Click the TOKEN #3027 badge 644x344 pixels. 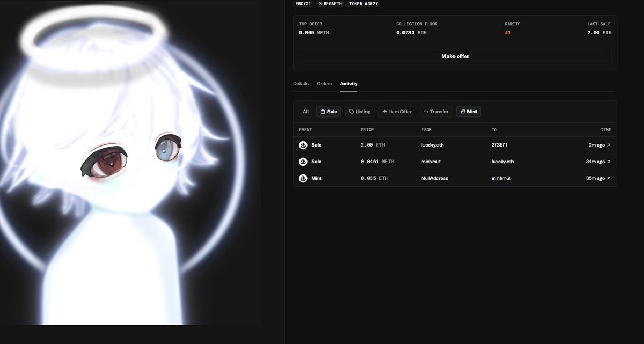[x=364, y=3]
